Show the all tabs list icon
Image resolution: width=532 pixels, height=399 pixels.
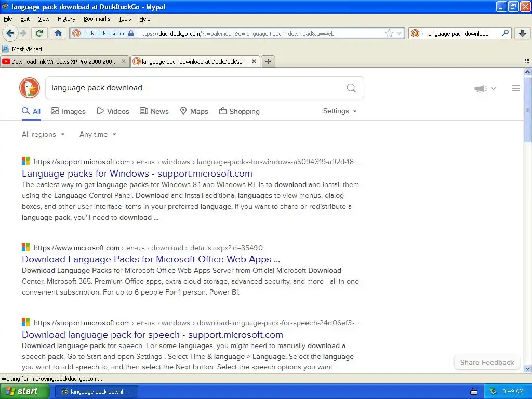click(527, 61)
